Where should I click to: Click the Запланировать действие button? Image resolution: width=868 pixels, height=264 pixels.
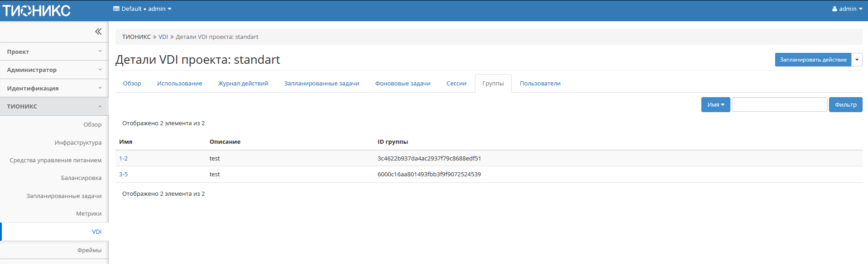pyautogui.click(x=813, y=60)
